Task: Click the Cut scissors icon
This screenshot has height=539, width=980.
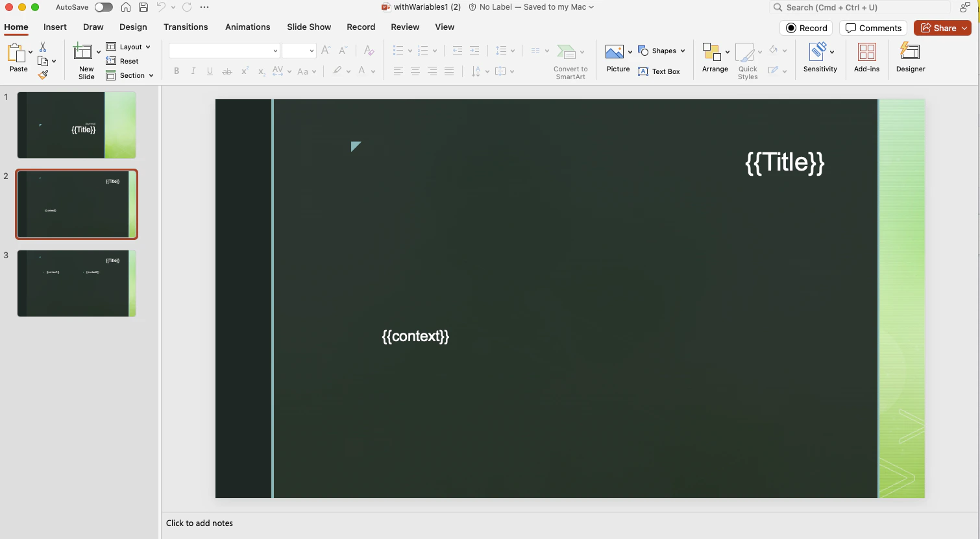Action: (43, 47)
